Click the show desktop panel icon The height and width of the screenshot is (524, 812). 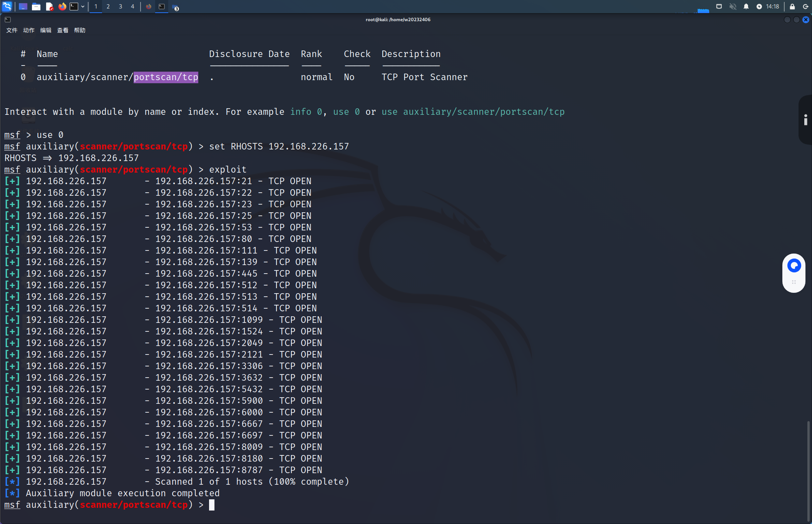pyautogui.click(x=23, y=7)
